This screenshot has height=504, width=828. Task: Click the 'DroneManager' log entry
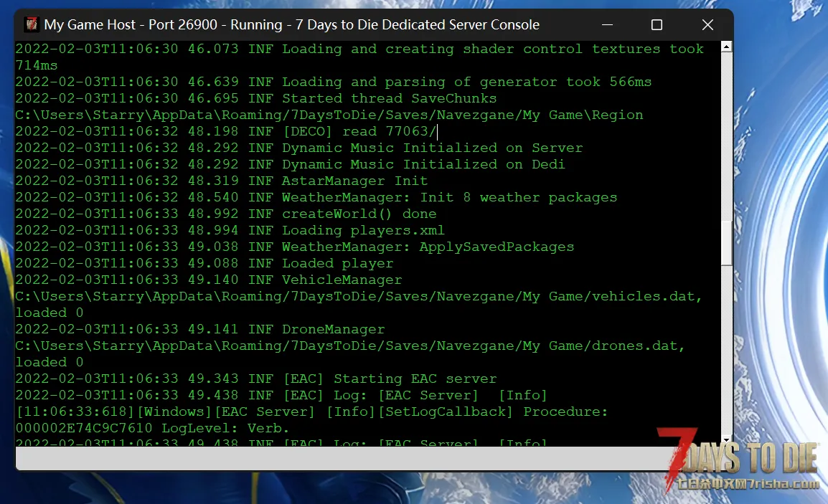(x=200, y=329)
